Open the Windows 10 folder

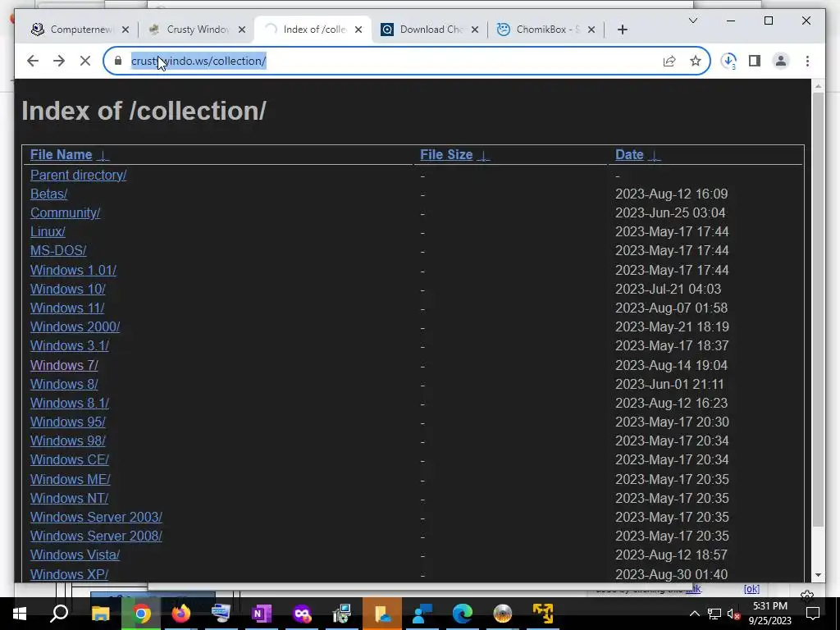click(x=67, y=289)
